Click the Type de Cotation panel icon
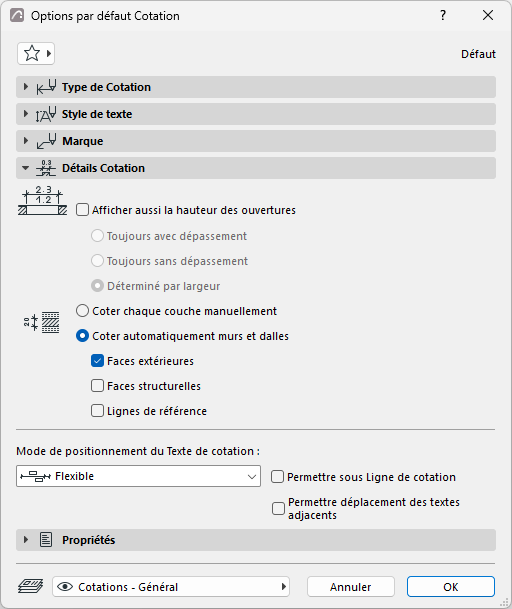This screenshot has height=609, width=512. (46, 87)
